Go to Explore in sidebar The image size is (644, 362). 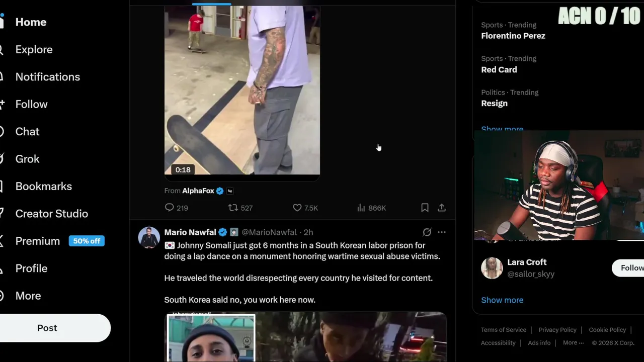pyautogui.click(x=34, y=49)
